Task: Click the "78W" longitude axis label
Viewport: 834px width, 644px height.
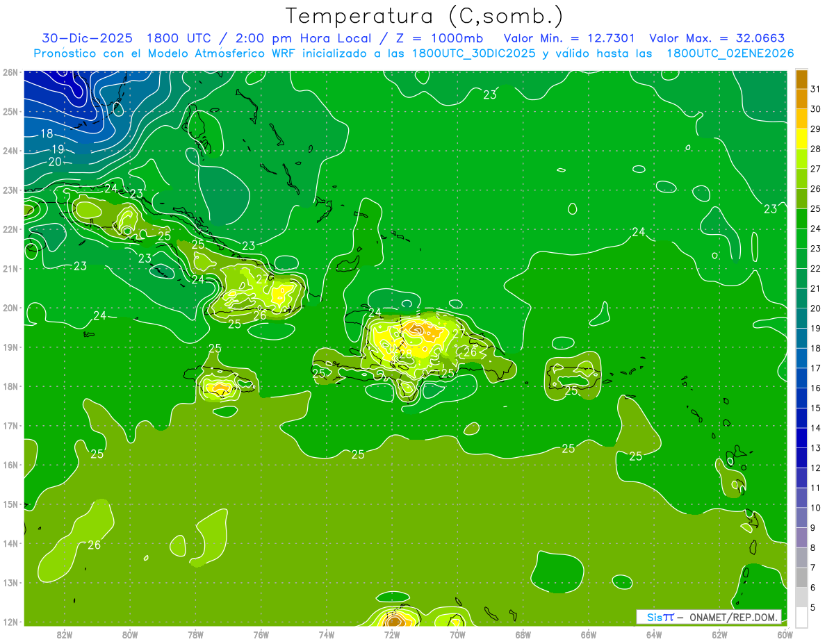Action: [195, 634]
